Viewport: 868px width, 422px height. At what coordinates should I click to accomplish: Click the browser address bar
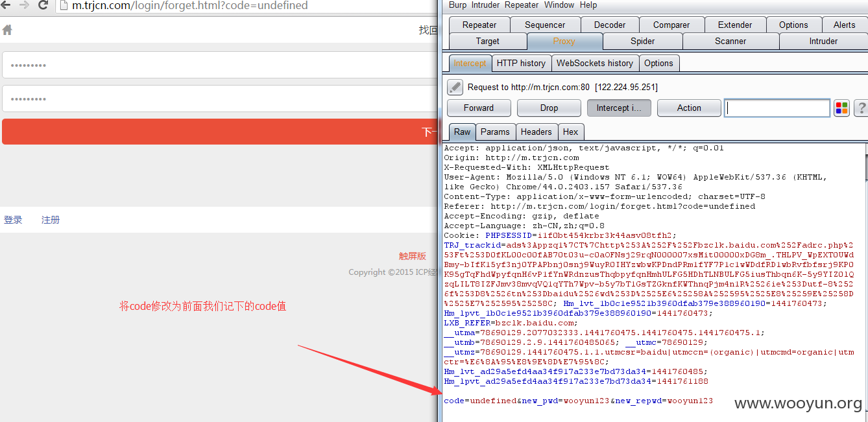click(x=247, y=6)
